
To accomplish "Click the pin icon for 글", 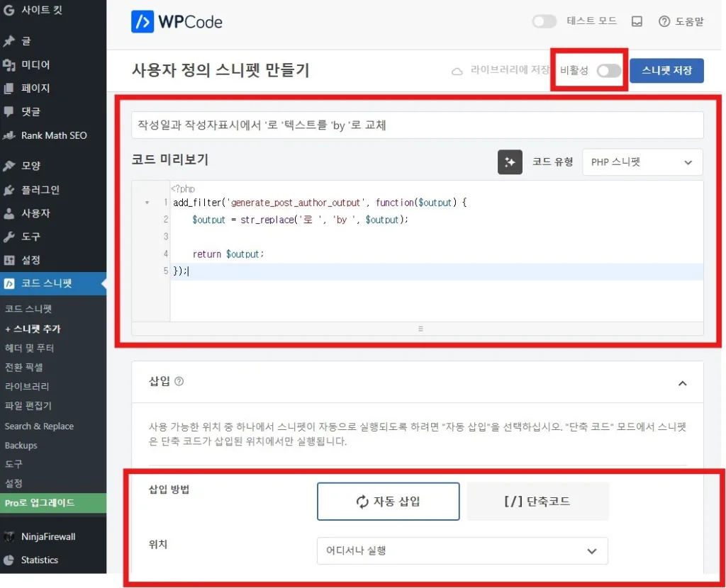I will click(9, 41).
